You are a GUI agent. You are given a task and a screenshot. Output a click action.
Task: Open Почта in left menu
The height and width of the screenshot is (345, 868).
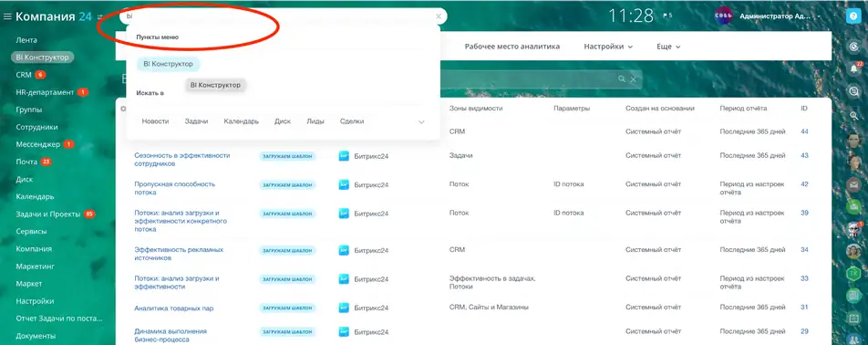point(26,162)
